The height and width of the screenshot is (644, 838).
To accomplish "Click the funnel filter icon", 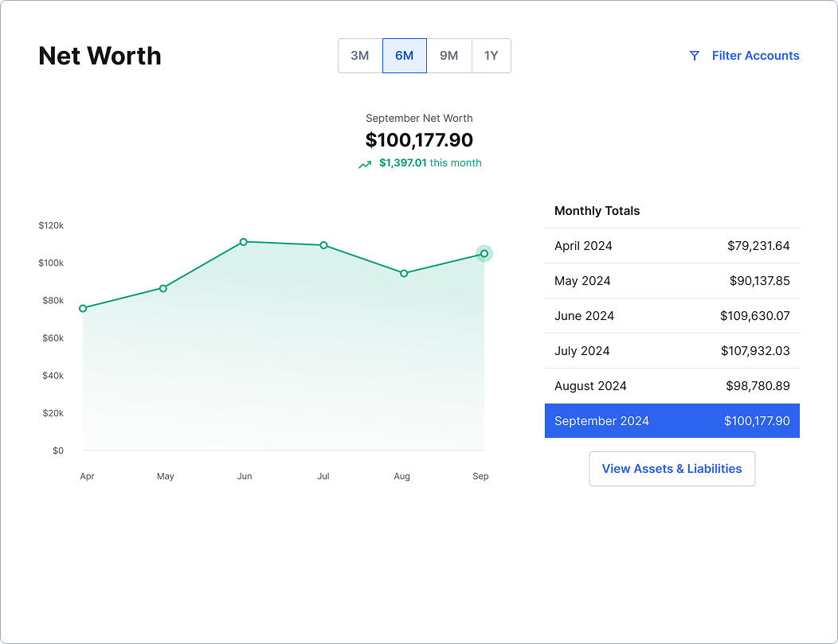I will 694,56.
